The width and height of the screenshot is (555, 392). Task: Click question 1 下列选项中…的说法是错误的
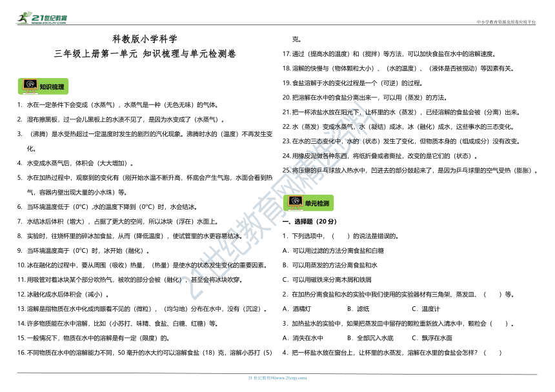point(341,236)
